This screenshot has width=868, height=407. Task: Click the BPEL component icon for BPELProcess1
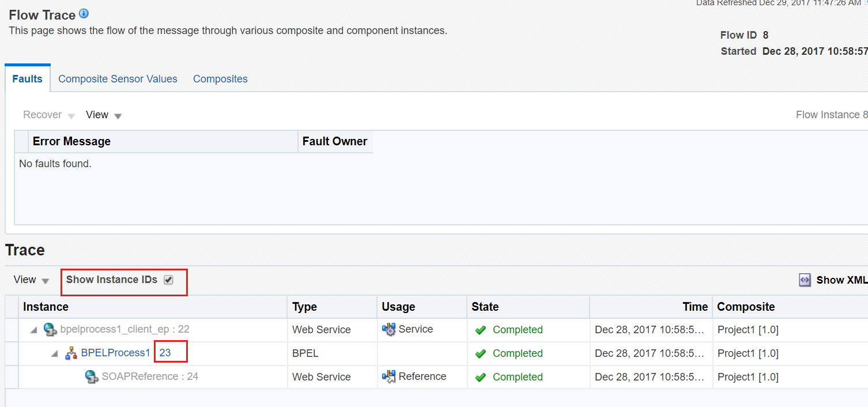pyautogui.click(x=70, y=353)
